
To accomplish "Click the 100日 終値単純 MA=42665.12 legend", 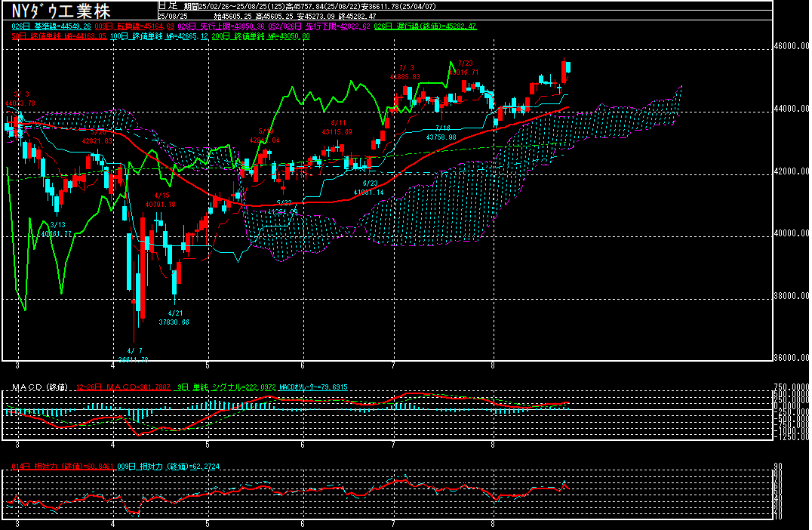I will coord(159,36).
